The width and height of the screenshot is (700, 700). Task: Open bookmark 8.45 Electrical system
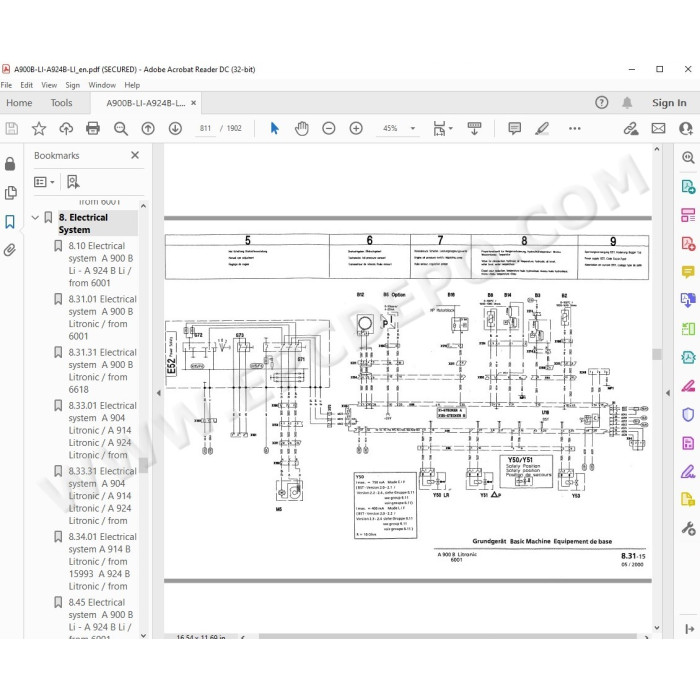[100, 620]
